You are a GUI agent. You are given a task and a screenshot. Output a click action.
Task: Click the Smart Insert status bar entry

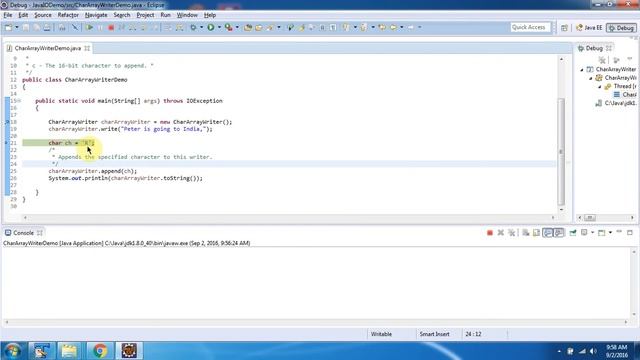click(434, 334)
